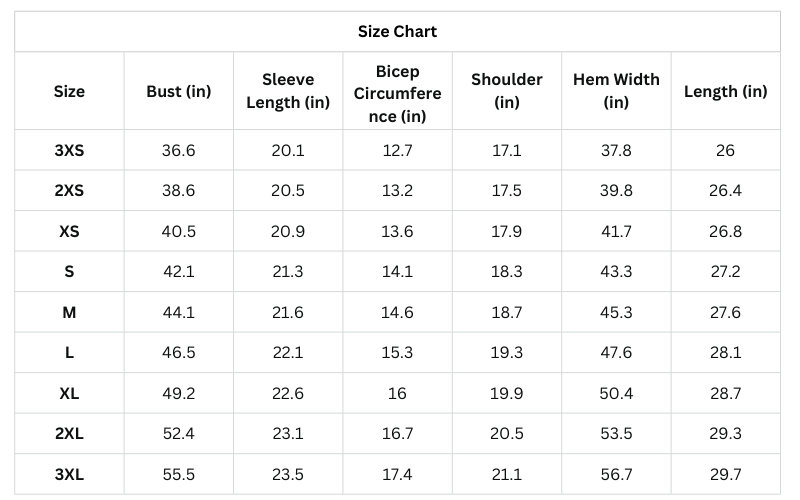Select the 3XL size row label
The height and width of the screenshot is (500, 800).
69,474
